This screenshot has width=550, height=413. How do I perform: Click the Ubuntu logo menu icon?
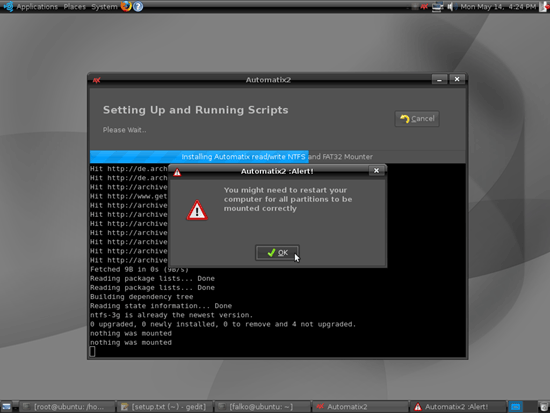pos(8,6)
